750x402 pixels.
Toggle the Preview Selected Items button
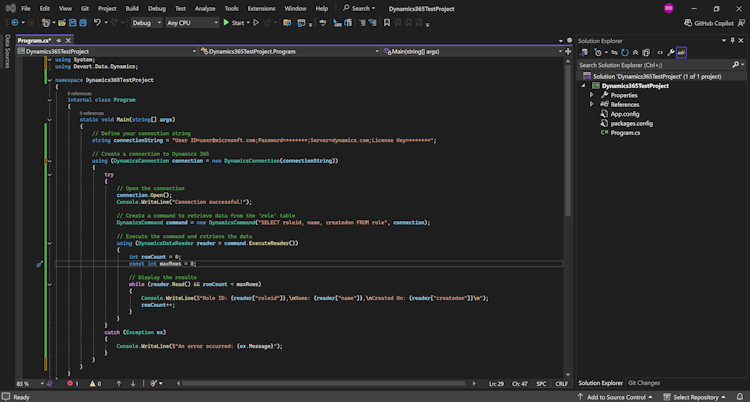681,52
